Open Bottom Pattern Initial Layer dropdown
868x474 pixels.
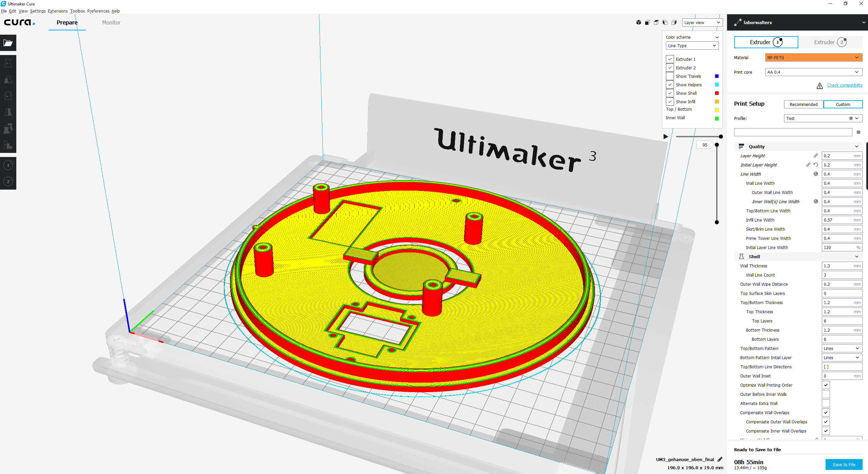point(842,357)
